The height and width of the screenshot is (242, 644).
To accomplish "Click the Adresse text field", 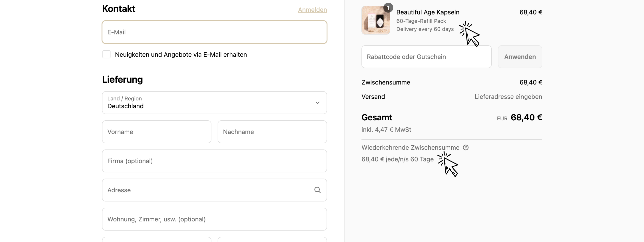I will [215, 190].
